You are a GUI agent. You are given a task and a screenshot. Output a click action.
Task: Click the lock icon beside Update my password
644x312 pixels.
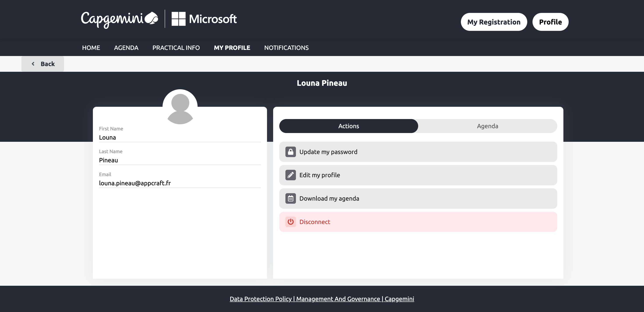290,152
